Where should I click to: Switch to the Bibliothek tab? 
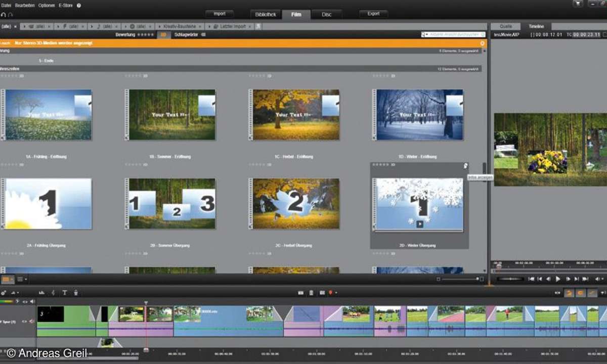[x=266, y=14]
